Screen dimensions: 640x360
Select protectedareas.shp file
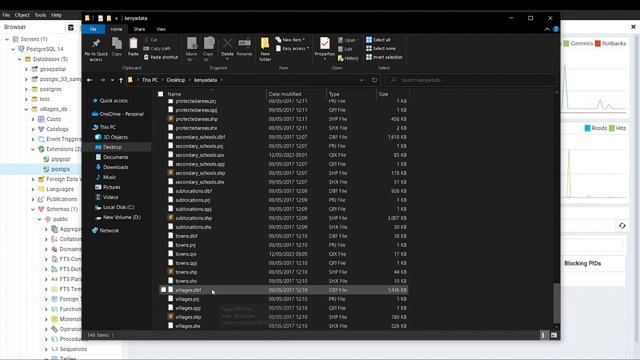coord(196,119)
